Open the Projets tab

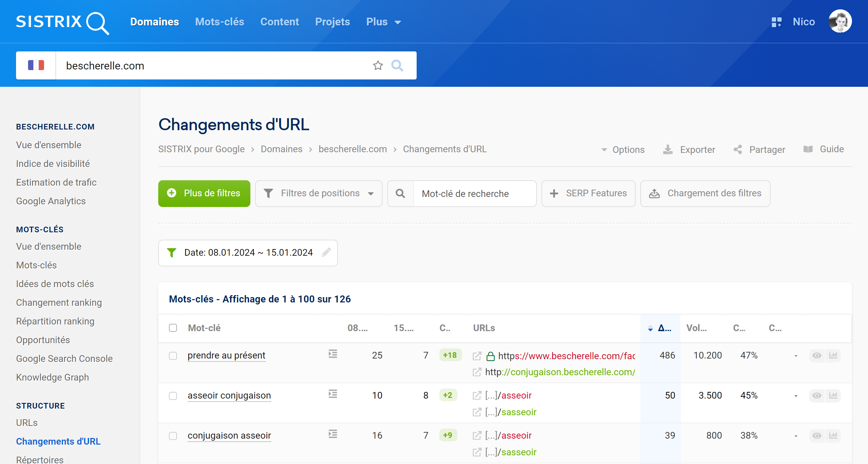[x=332, y=22]
